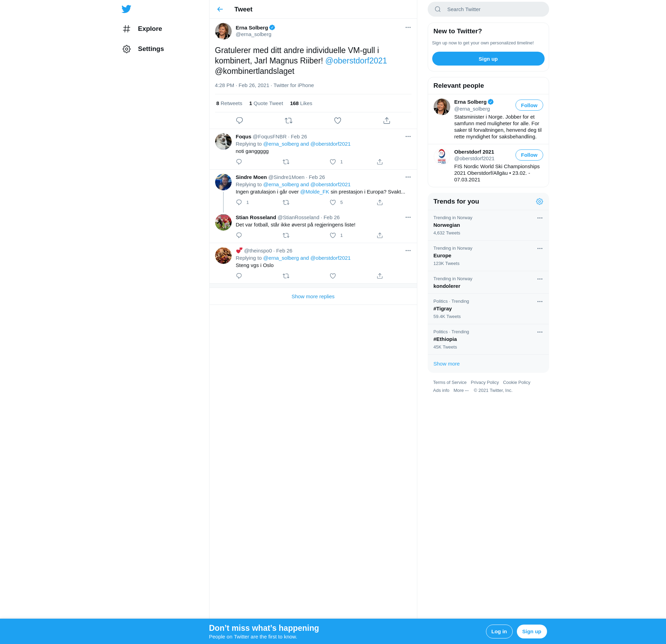
Task: Click Log in on the bottom banner
Action: (x=499, y=632)
